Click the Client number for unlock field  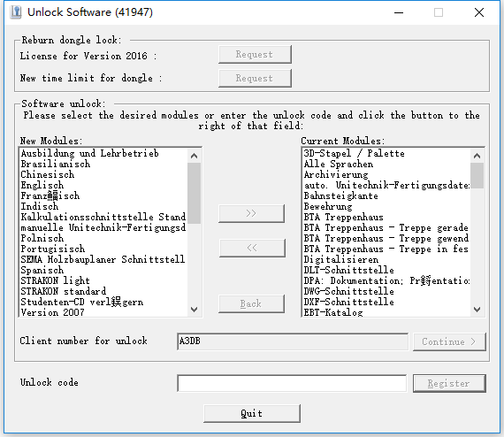293,341
